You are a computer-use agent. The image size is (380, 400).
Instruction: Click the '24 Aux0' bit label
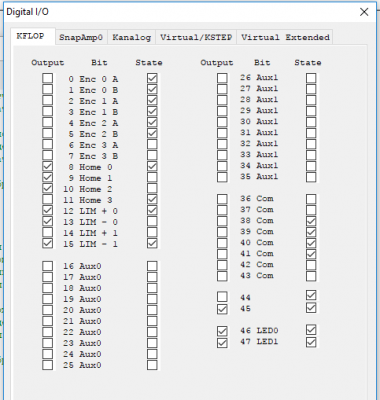[x=82, y=354]
